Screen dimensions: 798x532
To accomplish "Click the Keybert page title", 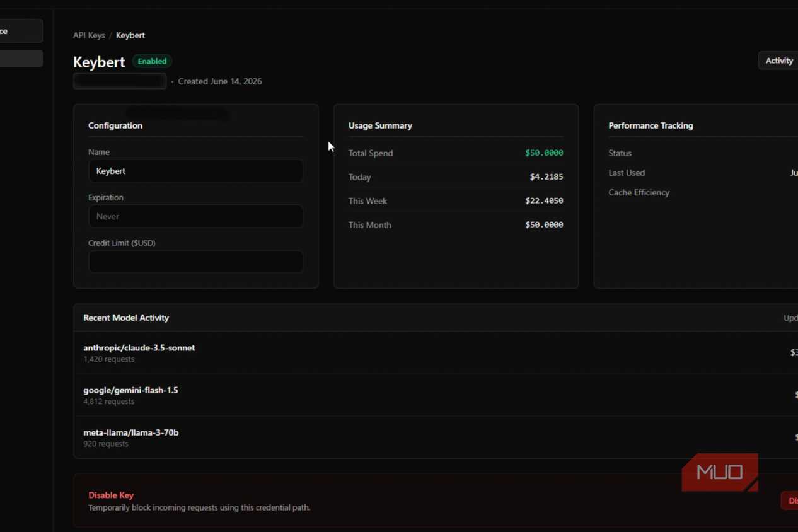I will (99, 62).
